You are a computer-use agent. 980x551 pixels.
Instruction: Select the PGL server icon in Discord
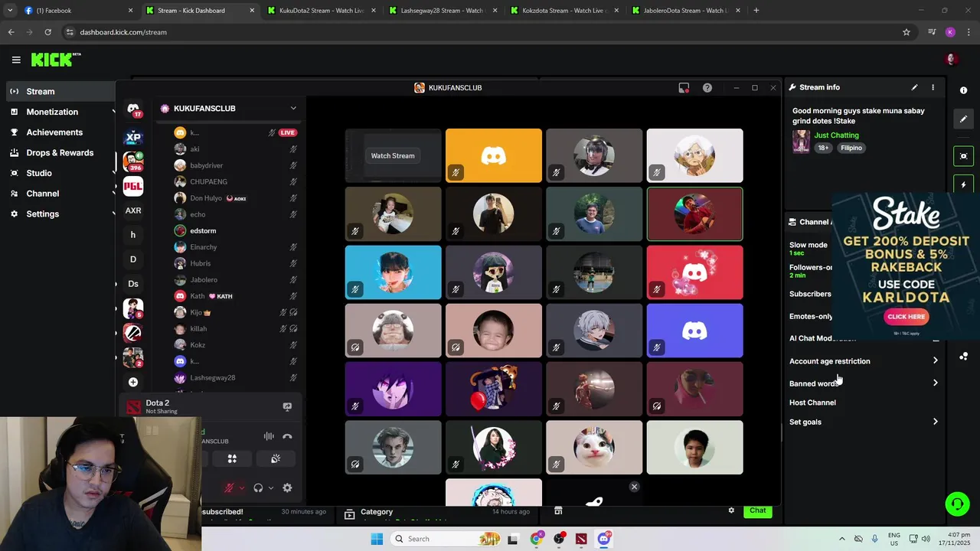pos(133,186)
